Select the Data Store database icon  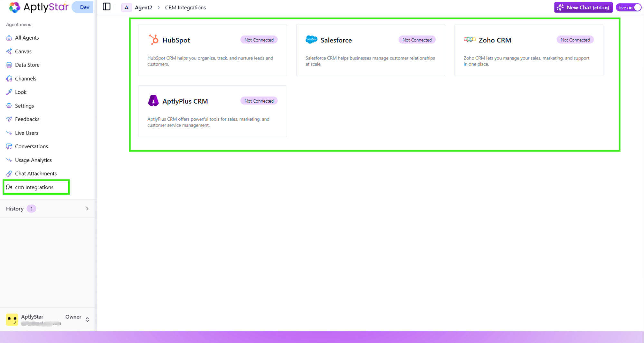pos(9,65)
